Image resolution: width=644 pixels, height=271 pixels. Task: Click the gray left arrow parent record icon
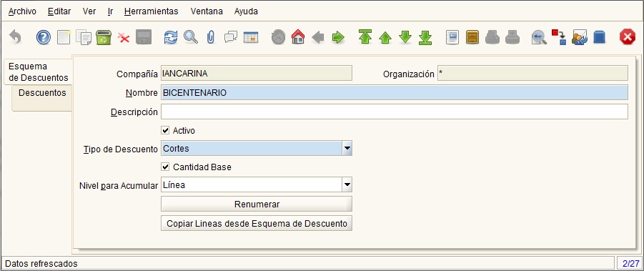(318, 38)
